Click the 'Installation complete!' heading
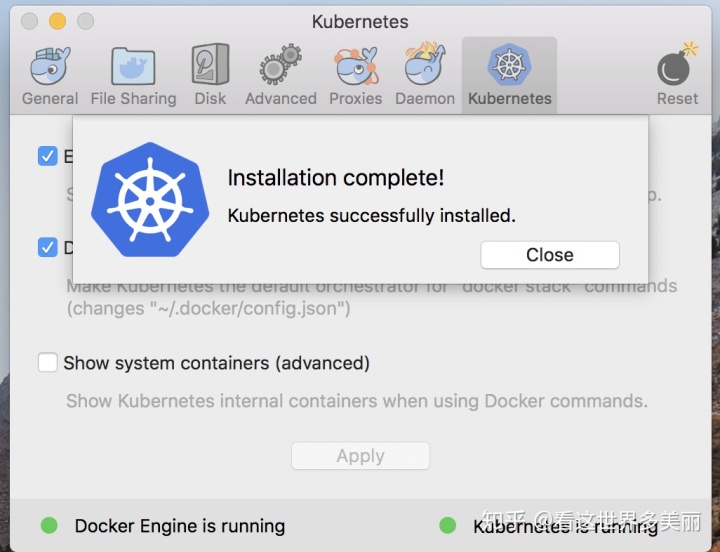Screen dimensions: 720x552 coord(336,177)
